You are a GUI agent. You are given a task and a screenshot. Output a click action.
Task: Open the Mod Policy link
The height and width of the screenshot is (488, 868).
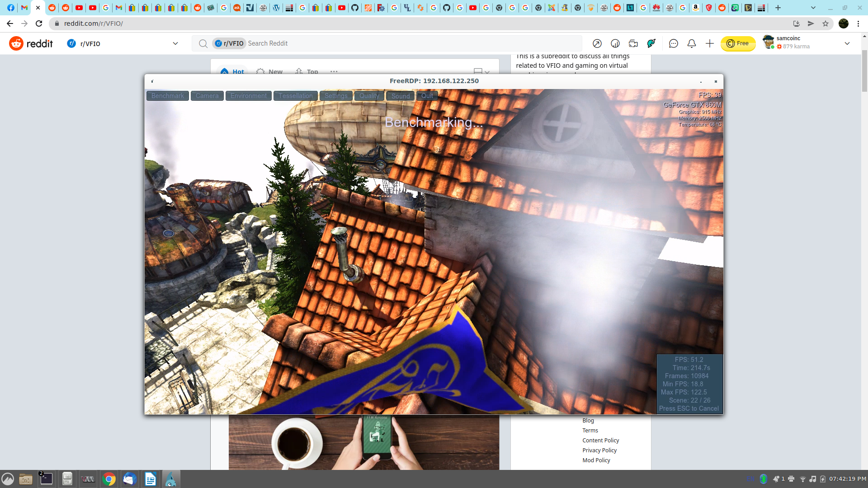click(596, 460)
